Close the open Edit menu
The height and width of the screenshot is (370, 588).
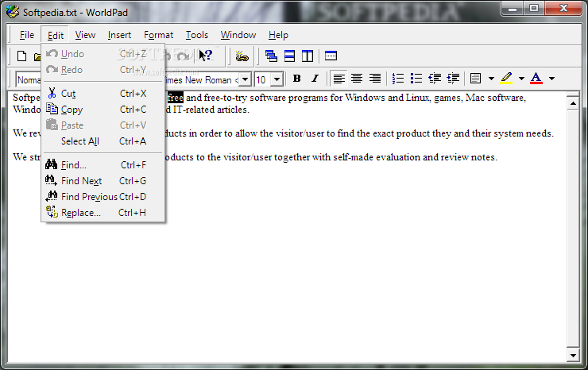pyautogui.click(x=55, y=35)
